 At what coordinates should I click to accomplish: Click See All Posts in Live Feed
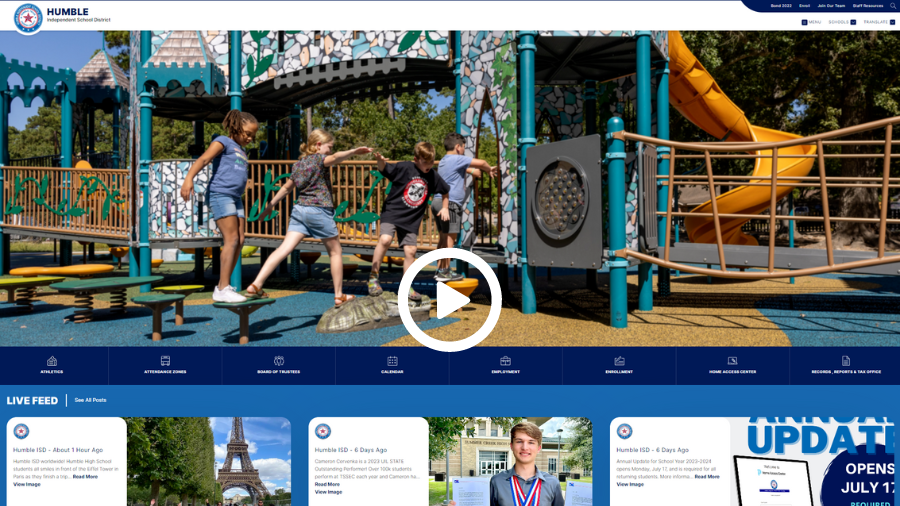(x=90, y=400)
